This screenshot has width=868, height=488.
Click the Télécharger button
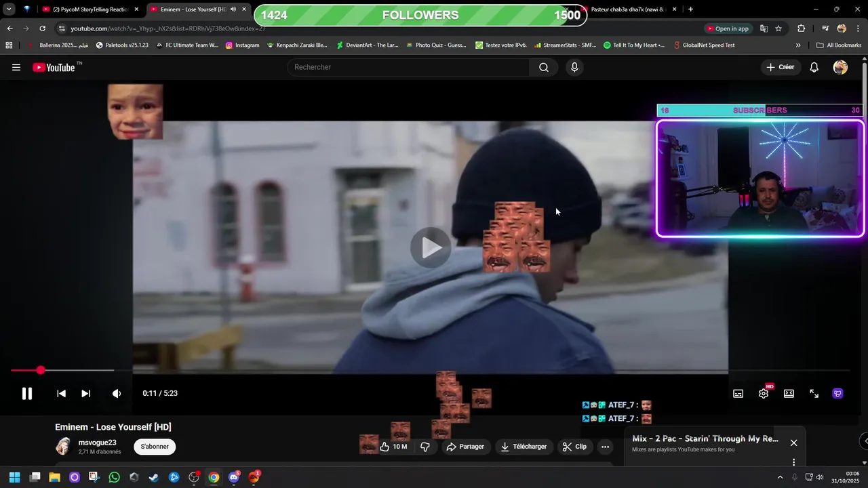click(524, 447)
